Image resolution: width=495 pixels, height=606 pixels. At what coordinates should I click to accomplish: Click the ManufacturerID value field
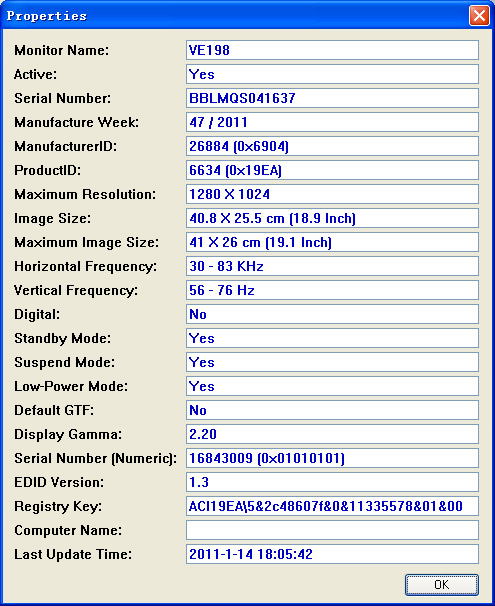pyautogui.click(x=332, y=146)
